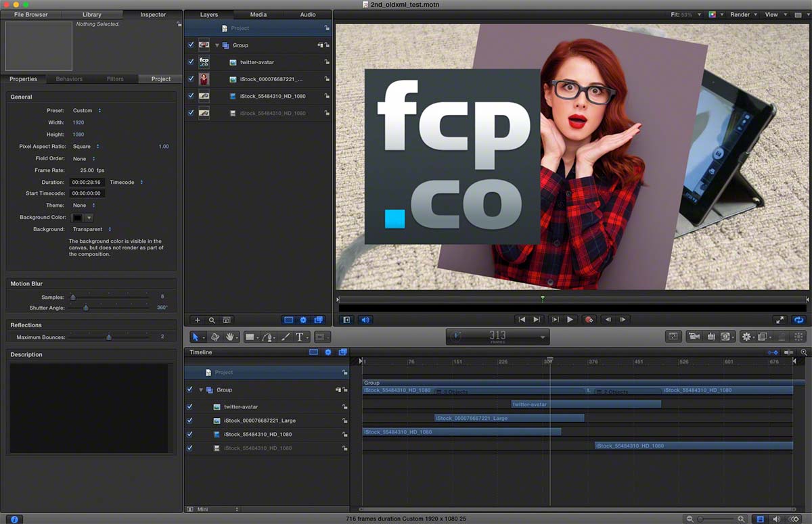Click the New Camera icon

pyautogui.click(x=694, y=336)
